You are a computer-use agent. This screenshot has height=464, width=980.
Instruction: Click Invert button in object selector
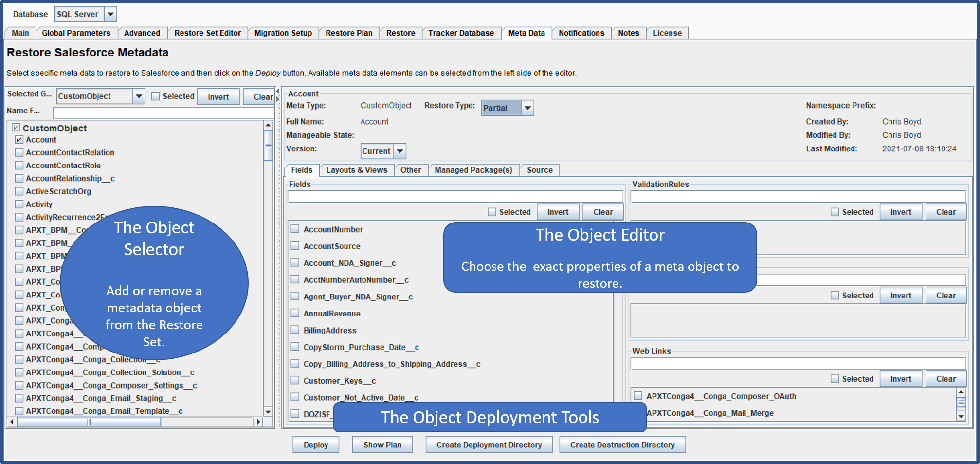coord(218,97)
